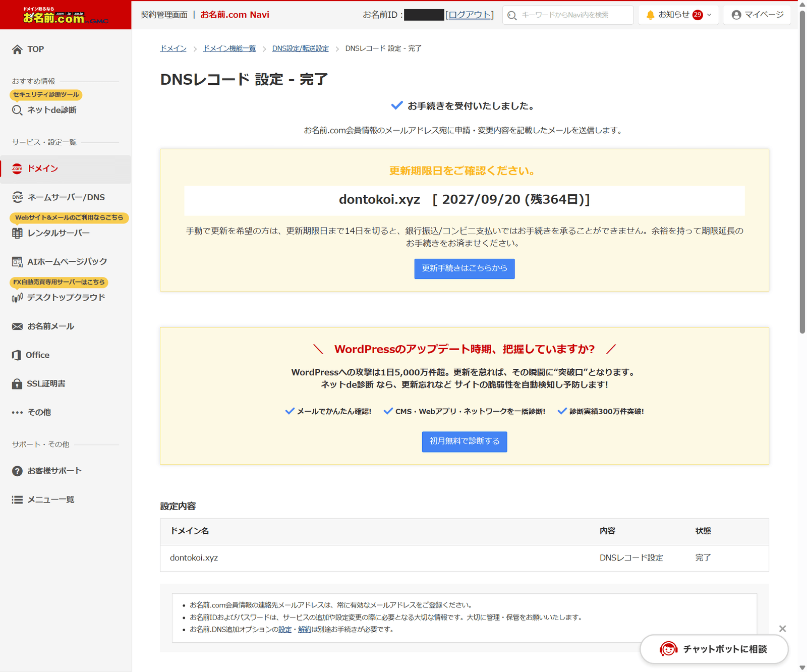
Task: Click the メニュー一覧 list icon
Action: (17, 500)
